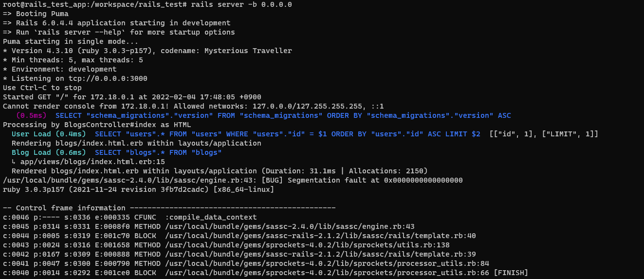Select the 'Version 4.3.10' Puma version line
The height and width of the screenshot is (279, 644).
[147, 51]
